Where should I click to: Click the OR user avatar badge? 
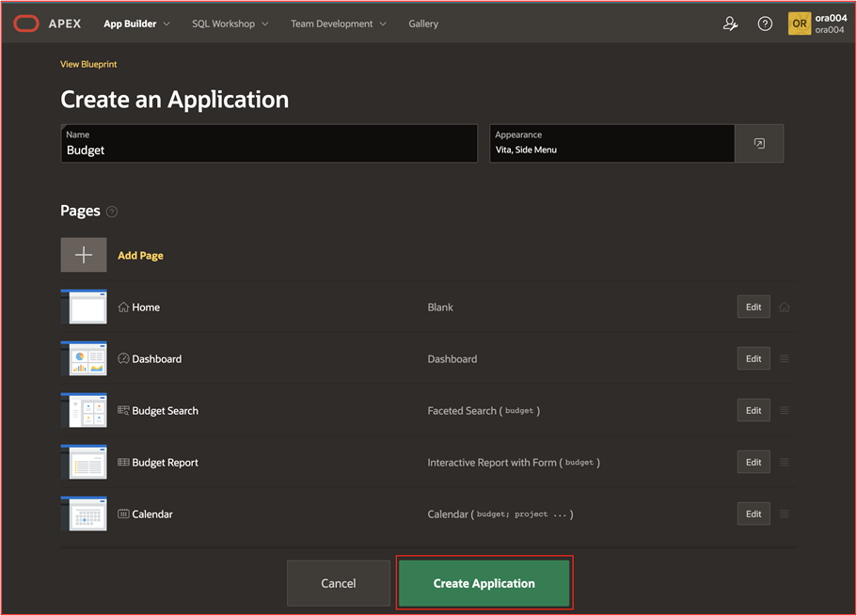(x=799, y=24)
